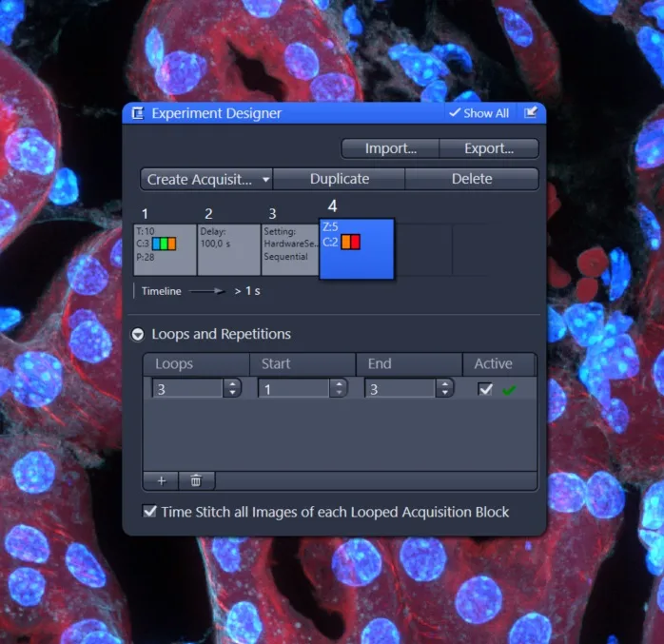Click the blue channel swatch in block 1

(156, 244)
